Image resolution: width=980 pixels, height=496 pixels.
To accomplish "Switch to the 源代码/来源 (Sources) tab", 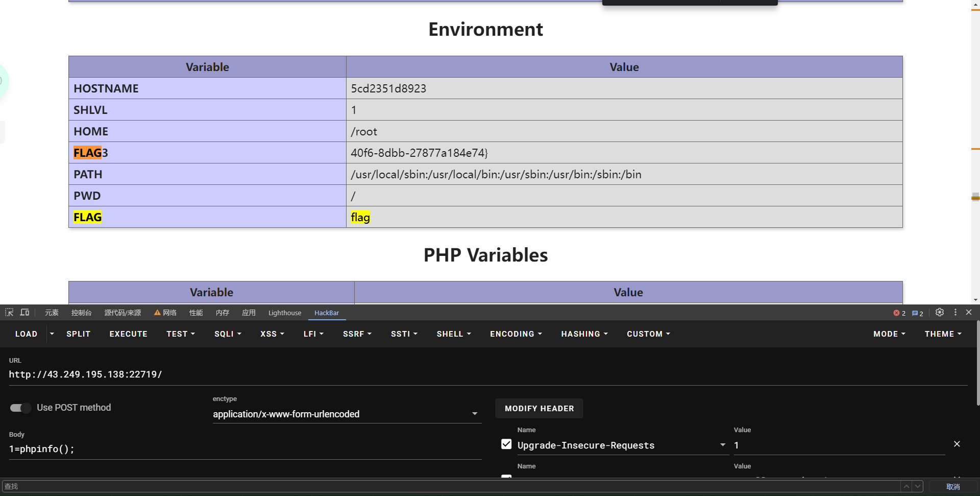I will (x=122, y=313).
